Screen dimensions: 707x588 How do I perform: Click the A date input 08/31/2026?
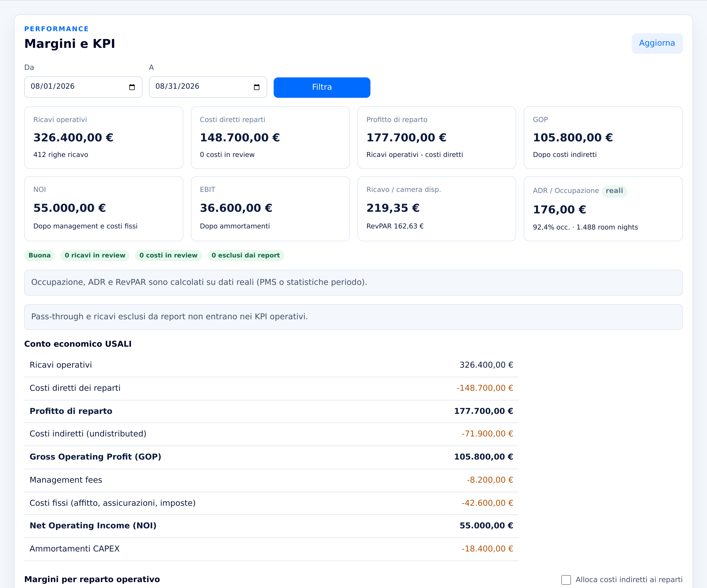click(x=208, y=87)
